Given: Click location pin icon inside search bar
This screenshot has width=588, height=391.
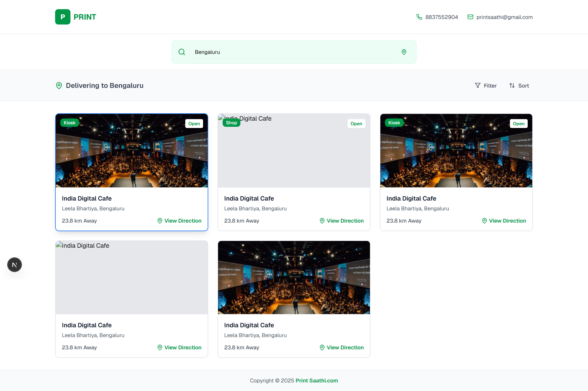Looking at the screenshot, I should (404, 52).
